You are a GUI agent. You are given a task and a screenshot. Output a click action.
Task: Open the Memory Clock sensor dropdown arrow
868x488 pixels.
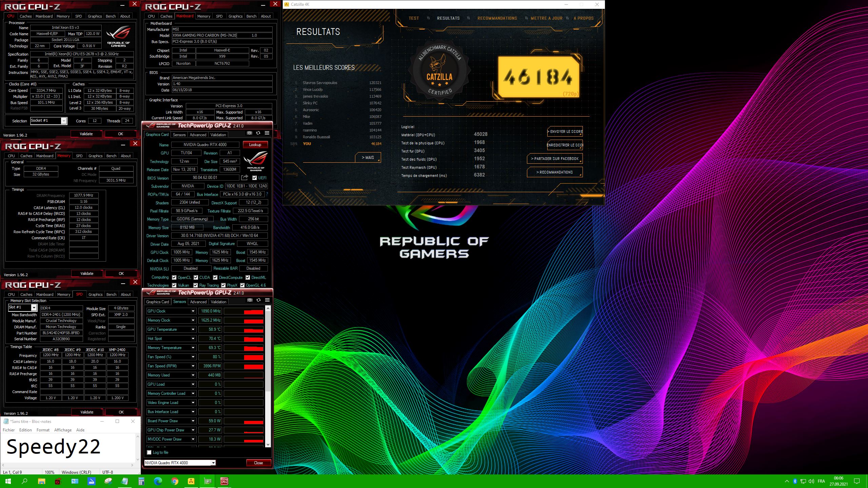193,320
